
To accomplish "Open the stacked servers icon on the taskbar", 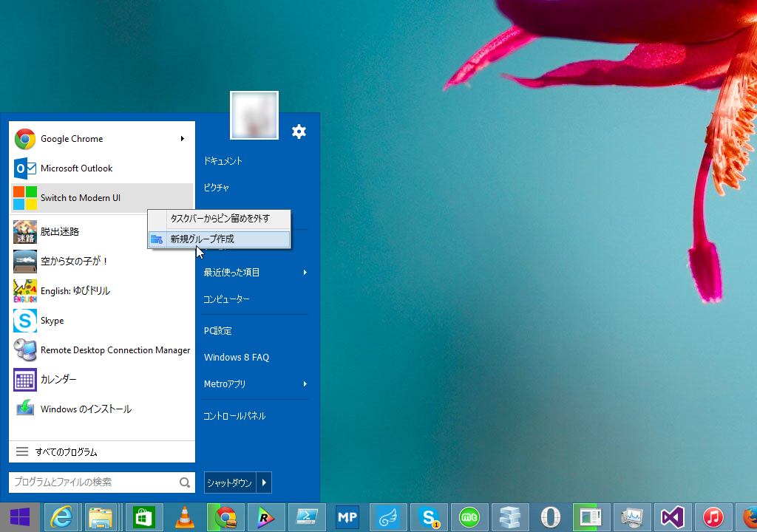I will point(510,517).
